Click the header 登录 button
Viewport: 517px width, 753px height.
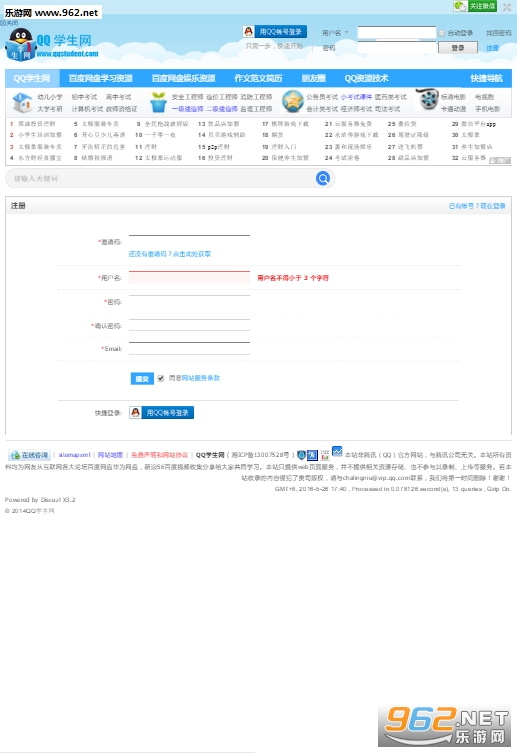coord(458,48)
